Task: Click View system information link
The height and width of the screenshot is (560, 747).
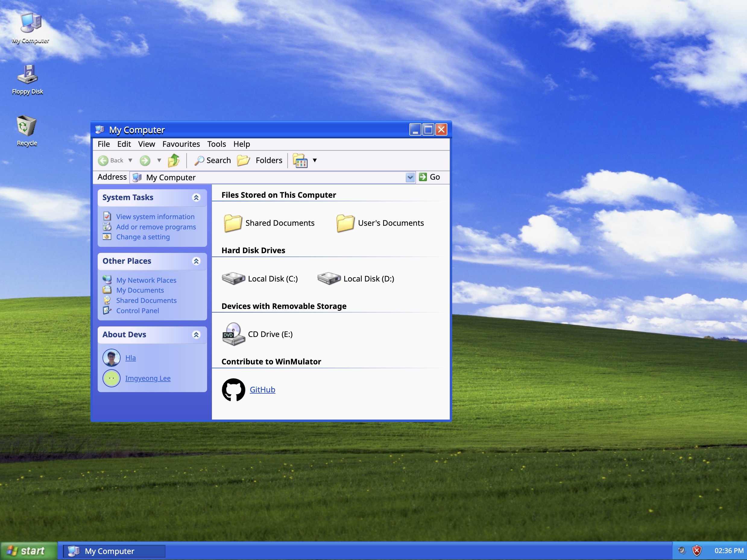Action: click(155, 217)
